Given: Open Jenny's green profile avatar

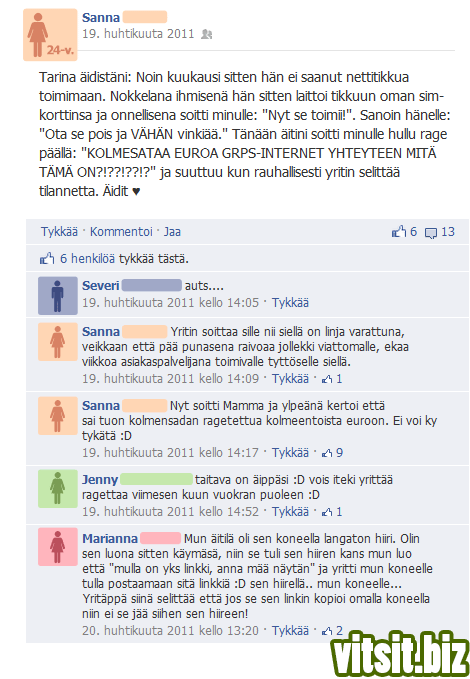Looking at the screenshot, I should [x=58, y=488].
